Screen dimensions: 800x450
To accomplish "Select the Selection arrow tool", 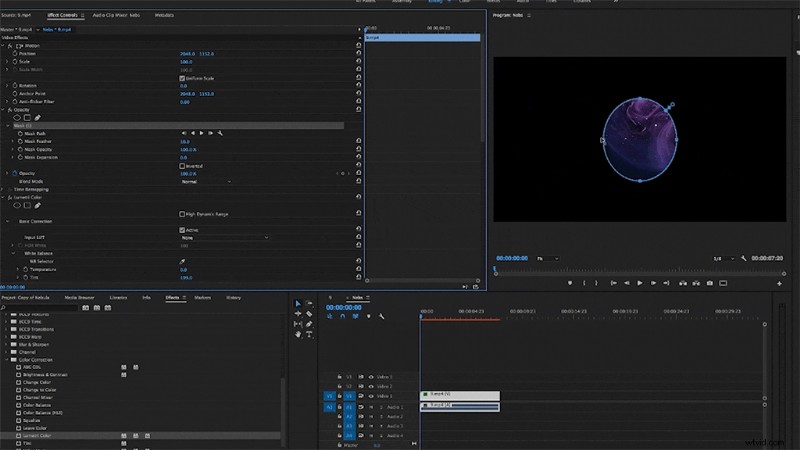I will tap(298, 303).
